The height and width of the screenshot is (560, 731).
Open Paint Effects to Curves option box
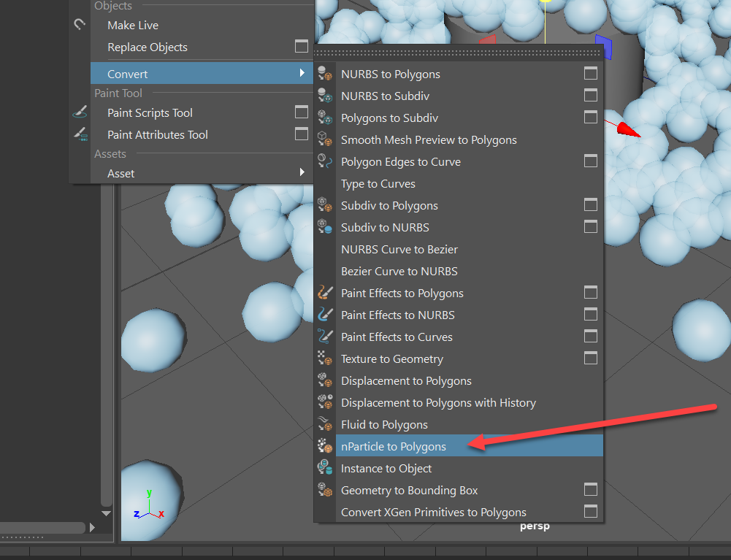tap(591, 336)
